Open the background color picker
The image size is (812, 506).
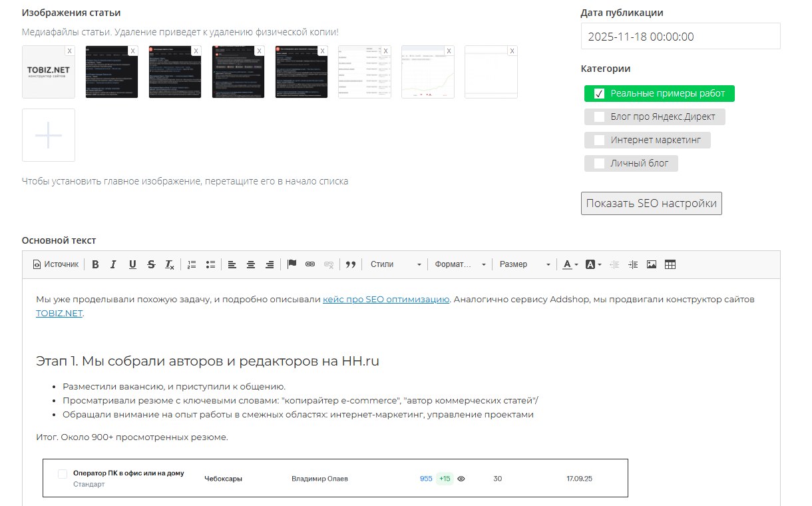coord(593,264)
